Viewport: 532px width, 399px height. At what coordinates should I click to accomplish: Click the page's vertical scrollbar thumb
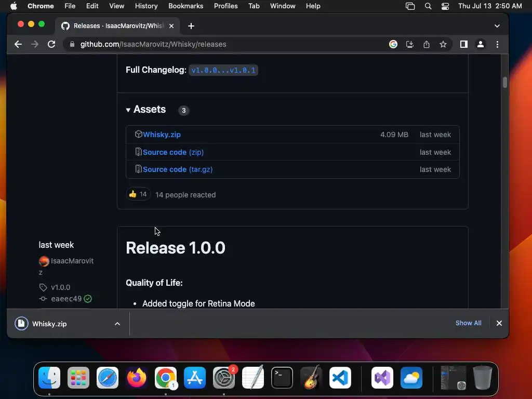click(505, 83)
